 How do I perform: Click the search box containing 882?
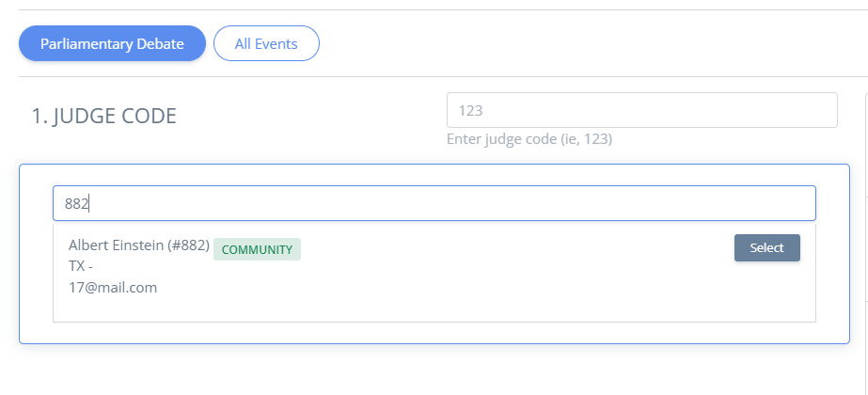point(434,203)
